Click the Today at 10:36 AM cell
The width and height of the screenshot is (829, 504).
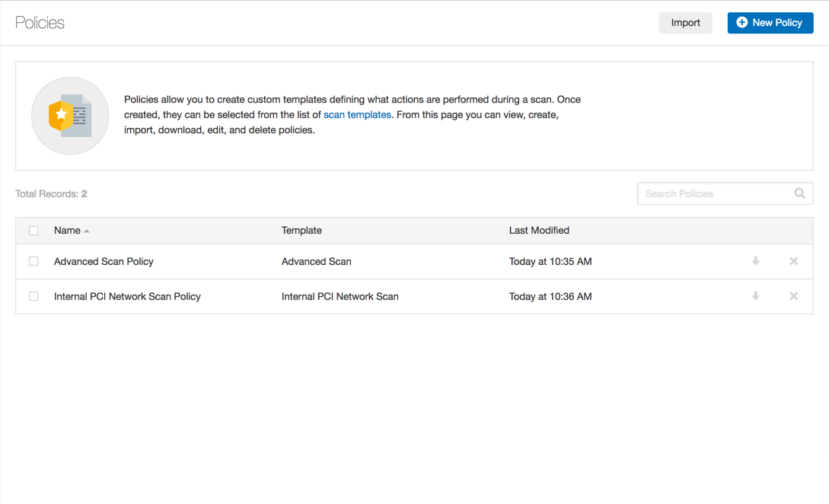(550, 296)
